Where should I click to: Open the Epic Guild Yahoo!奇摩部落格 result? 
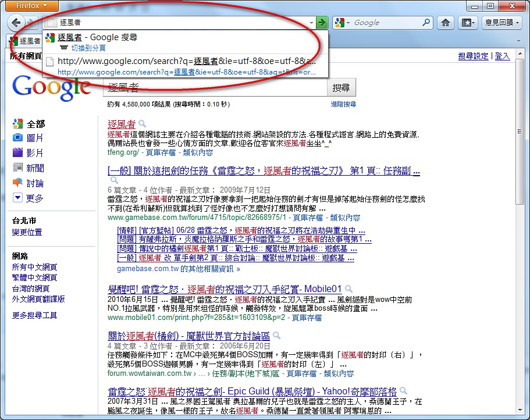click(252, 391)
